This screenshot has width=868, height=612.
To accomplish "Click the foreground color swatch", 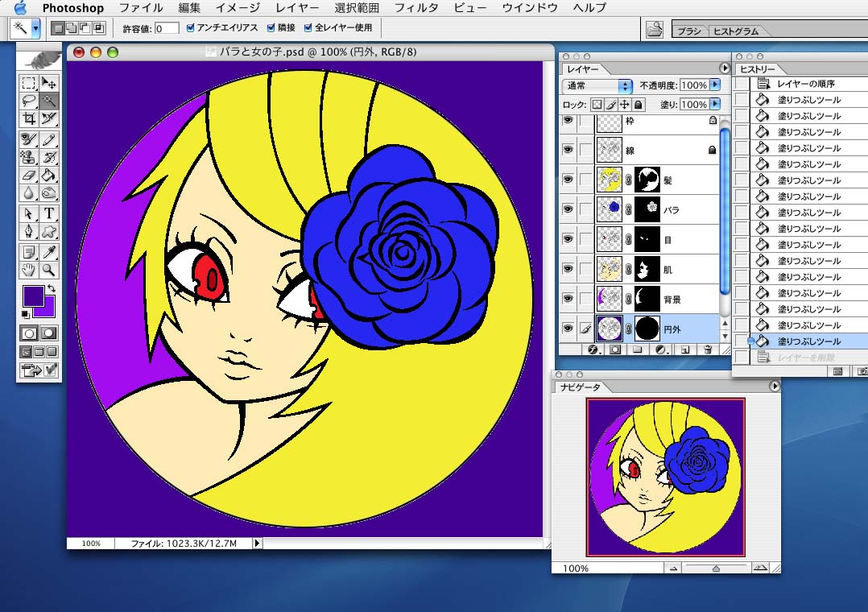I will (33, 295).
